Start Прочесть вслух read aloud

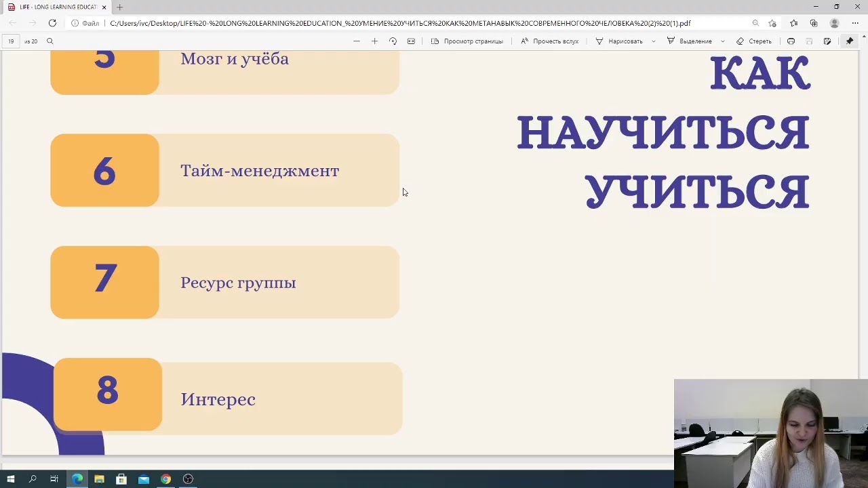pos(549,41)
